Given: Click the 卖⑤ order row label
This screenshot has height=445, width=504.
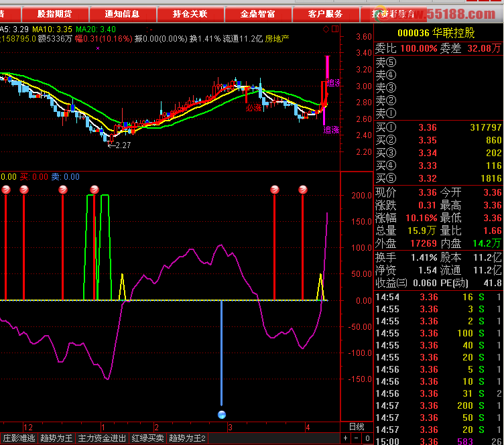Looking at the screenshot, I should [x=386, y=62].
